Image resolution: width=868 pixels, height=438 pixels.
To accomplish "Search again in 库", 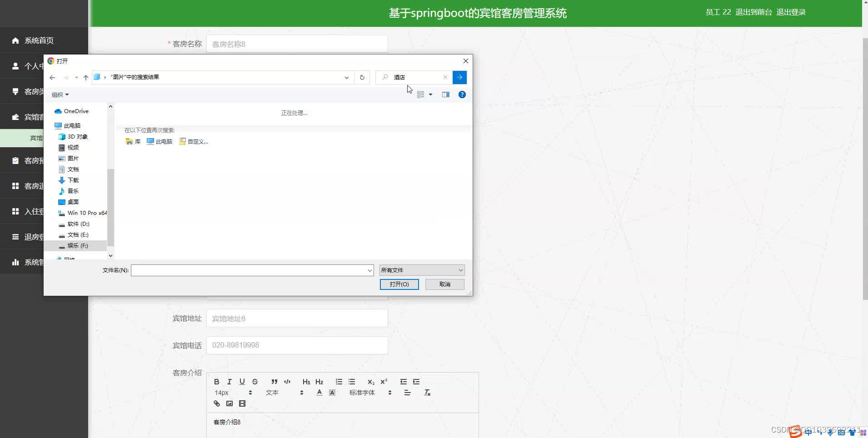I will [133, 141].
